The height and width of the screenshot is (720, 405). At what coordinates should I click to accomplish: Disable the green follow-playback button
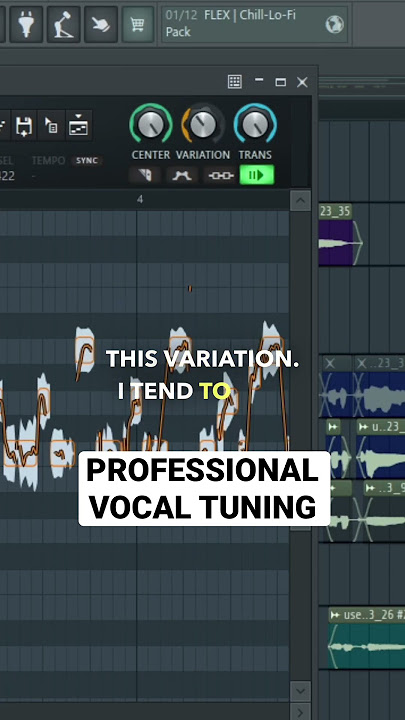[257, 175]
